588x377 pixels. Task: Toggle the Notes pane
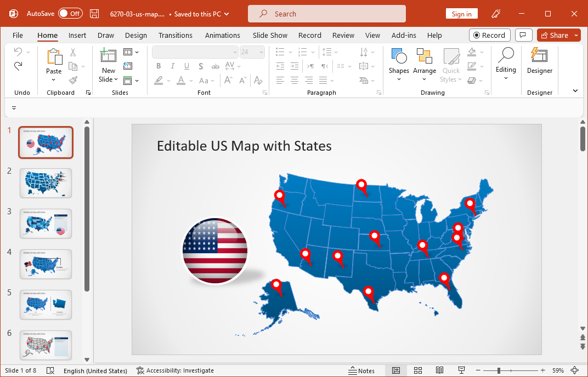click(362, 370)
